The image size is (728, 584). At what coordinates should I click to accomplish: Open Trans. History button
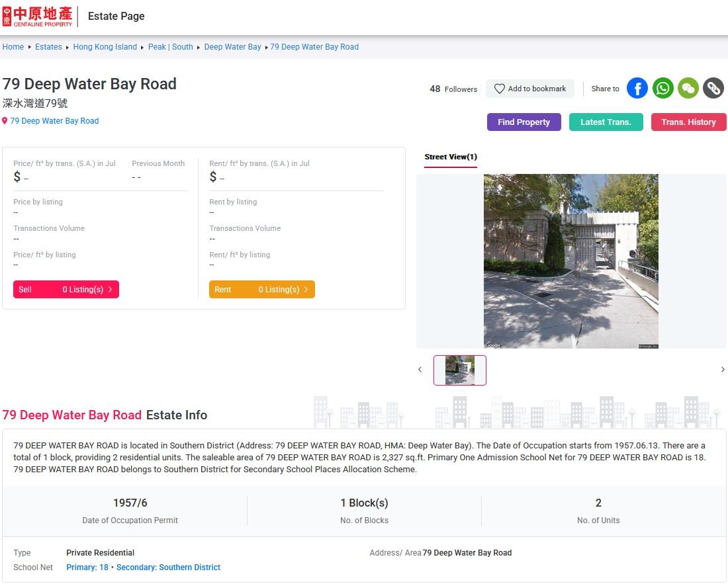[x=688, y=122]
